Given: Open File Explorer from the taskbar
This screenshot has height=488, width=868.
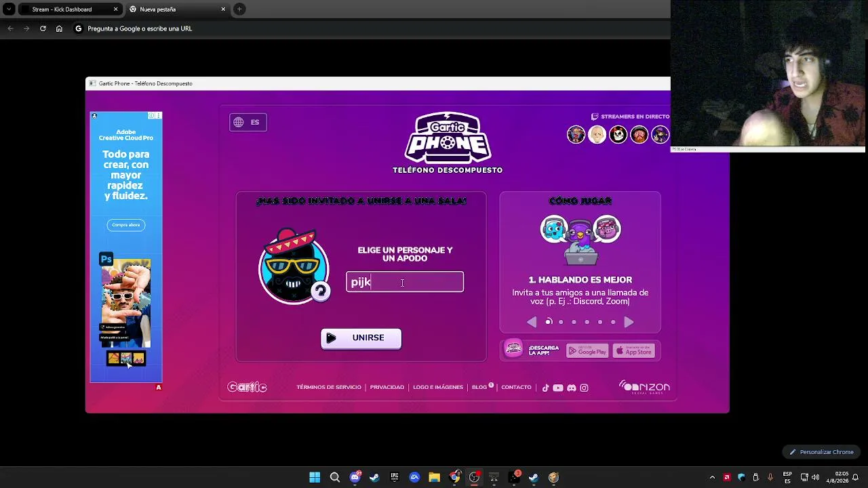Looking at the screenshot, I should (x=435, y=477).
